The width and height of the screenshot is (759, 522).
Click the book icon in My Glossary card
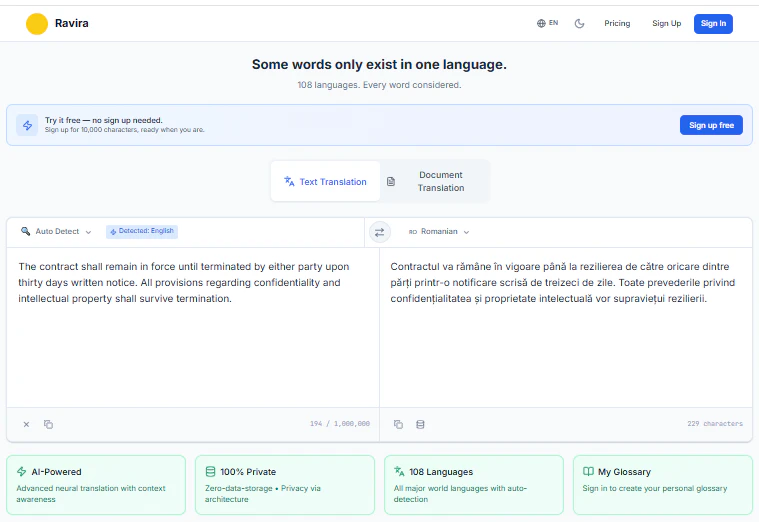pos(588,471)
